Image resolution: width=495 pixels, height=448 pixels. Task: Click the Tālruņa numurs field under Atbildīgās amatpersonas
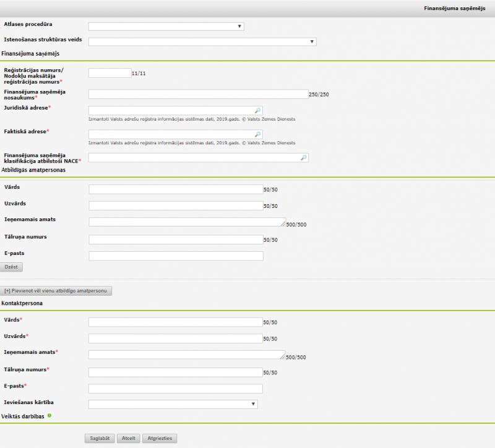pyautogui.click(x=176, y=239)
